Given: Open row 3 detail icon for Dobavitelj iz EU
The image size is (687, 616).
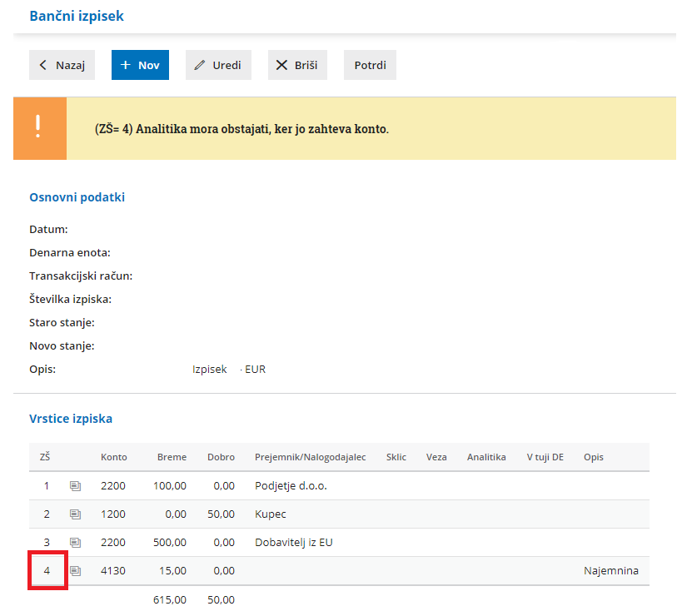Looking at the screenshot, I should point(75,543).
